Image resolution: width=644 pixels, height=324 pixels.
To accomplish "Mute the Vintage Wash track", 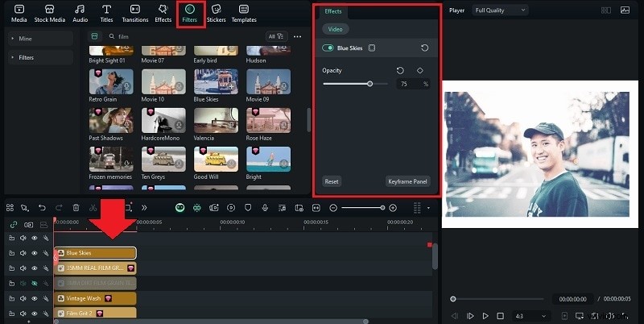I will click(23, 298).
